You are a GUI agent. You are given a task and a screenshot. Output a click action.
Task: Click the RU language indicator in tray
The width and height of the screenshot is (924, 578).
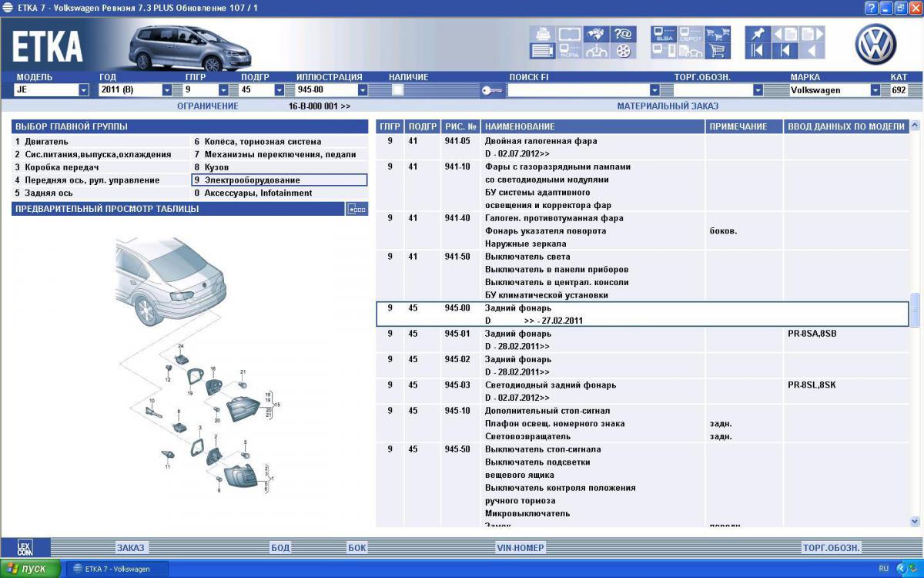[x=883, y=569]
